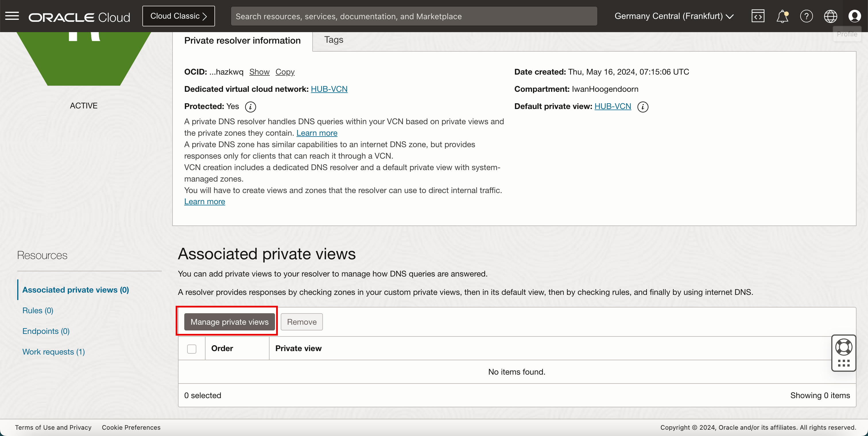Image resolution: width=868 pixels, height=436 pixels.
Task: Expand the Germany Central (Frankfurt) region dropdown
Action: coord(674,16)
